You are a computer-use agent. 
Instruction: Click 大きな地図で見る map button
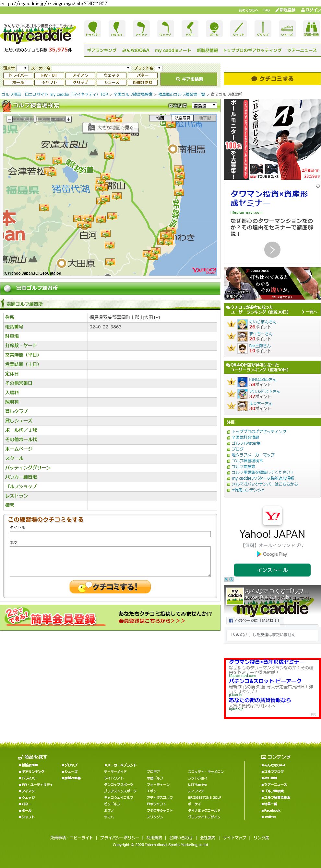pyautogui.click(x=111, y=127)
